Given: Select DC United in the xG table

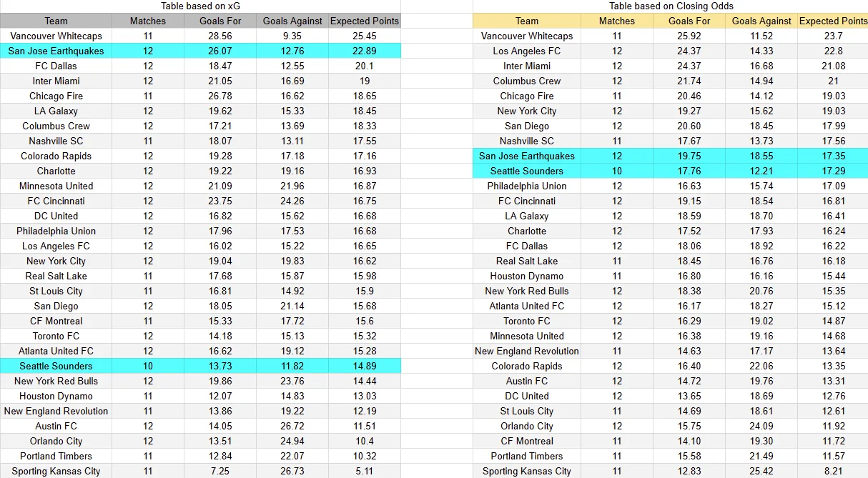Looking at the screenshot, I should coord(56,216).
